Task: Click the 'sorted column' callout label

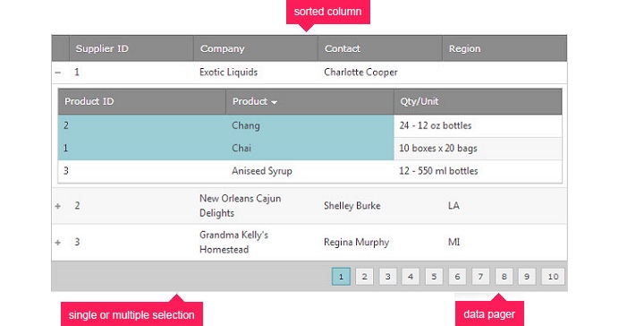Action: [x=327, y=12]
